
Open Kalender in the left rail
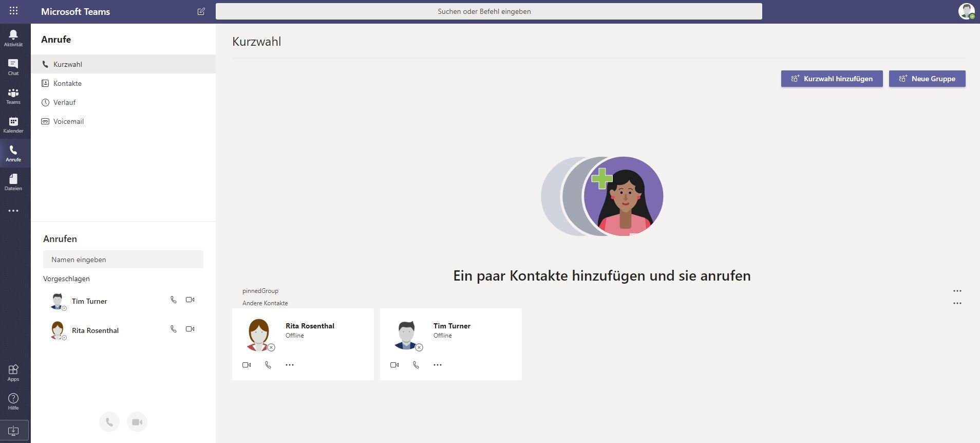13,124
